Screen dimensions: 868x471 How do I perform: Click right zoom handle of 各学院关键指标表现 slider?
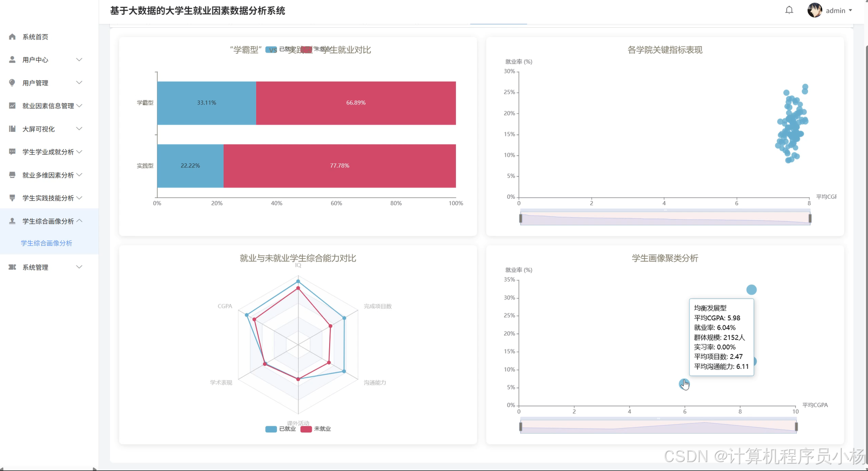[810, 218]
